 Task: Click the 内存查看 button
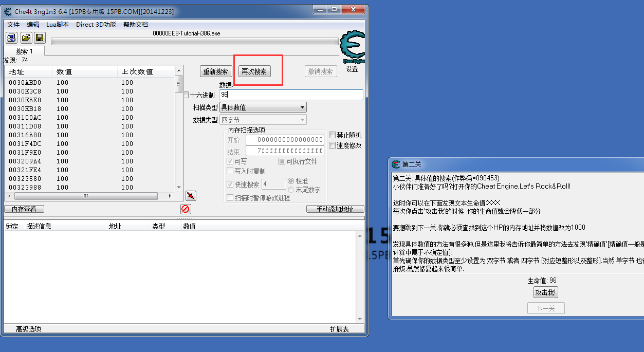click(x=24, y=209)
